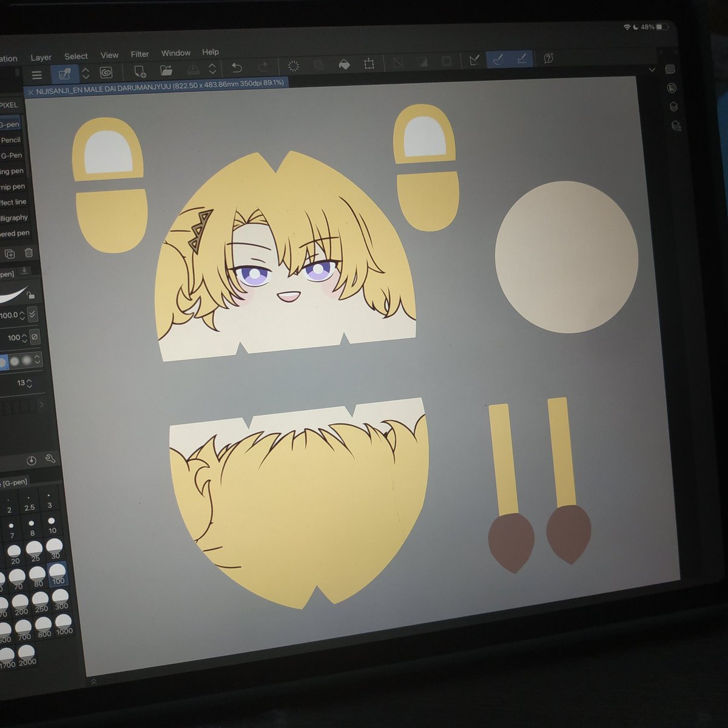Click the dimmed Deselect icon in command bar
The width and height of the screenshot is (728, 728).
(399, 62)
